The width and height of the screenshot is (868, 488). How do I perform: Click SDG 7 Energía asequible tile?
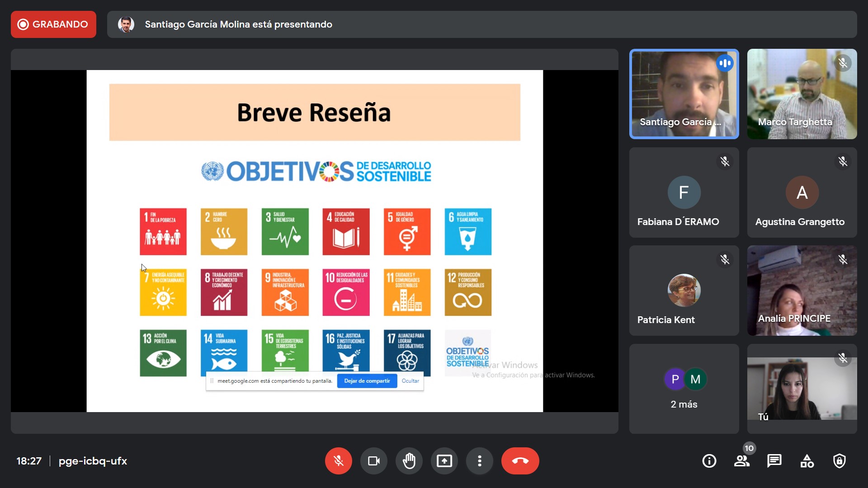(x=163, y=292)
